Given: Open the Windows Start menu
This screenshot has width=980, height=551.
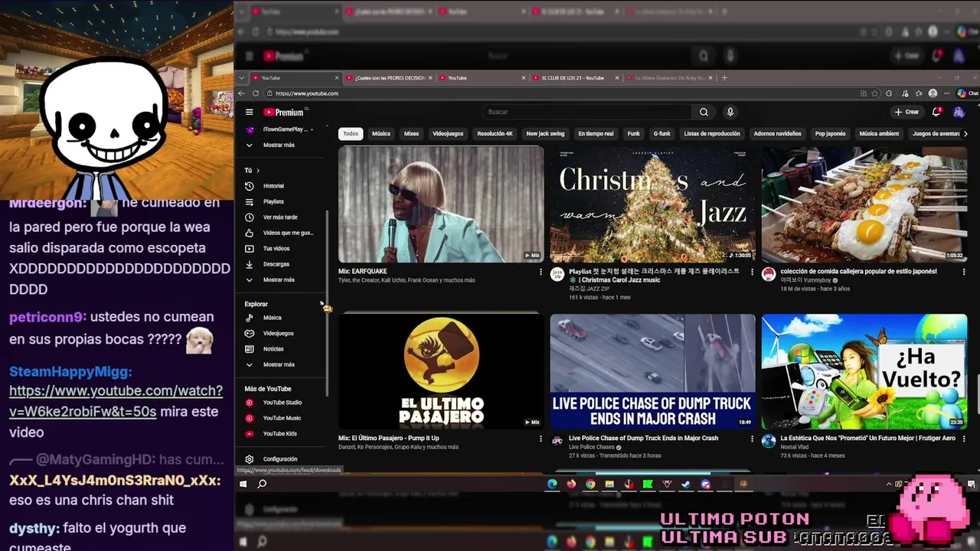Looking at the screenshot, I should pyautogui.click(x=243, y=484).
